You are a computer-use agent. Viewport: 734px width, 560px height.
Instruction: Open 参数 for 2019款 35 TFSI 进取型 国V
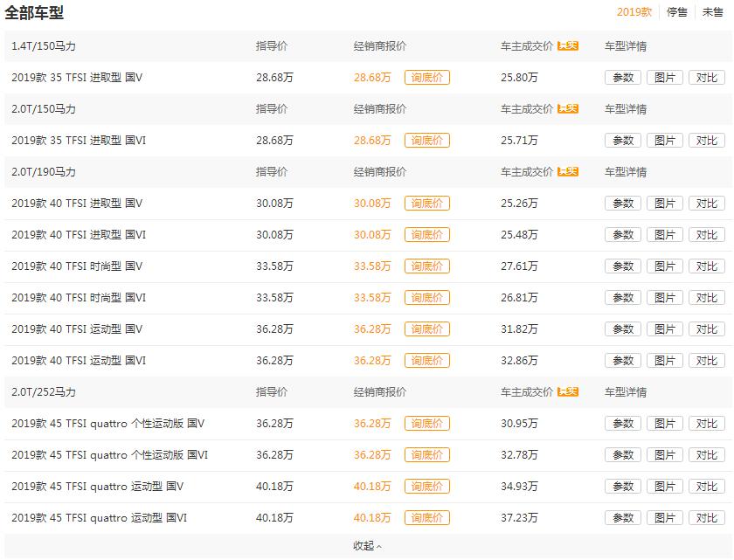click(x=621, y=77)
